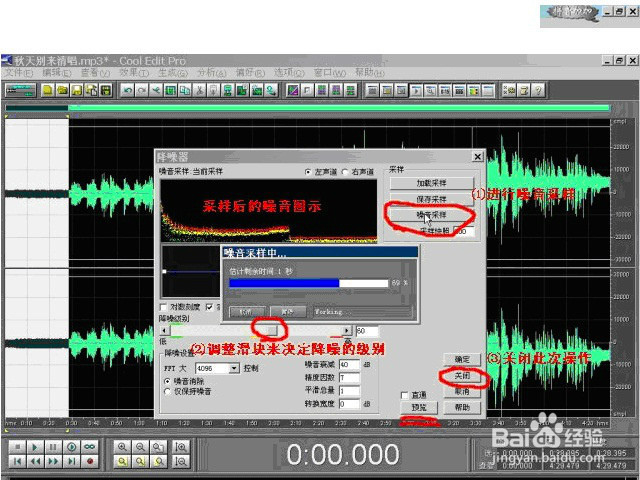This screenshot has width=640, height=480.
Task: Click the precision factor (精度因数) field
Action: pyautogui.click(x=349, y=378)
